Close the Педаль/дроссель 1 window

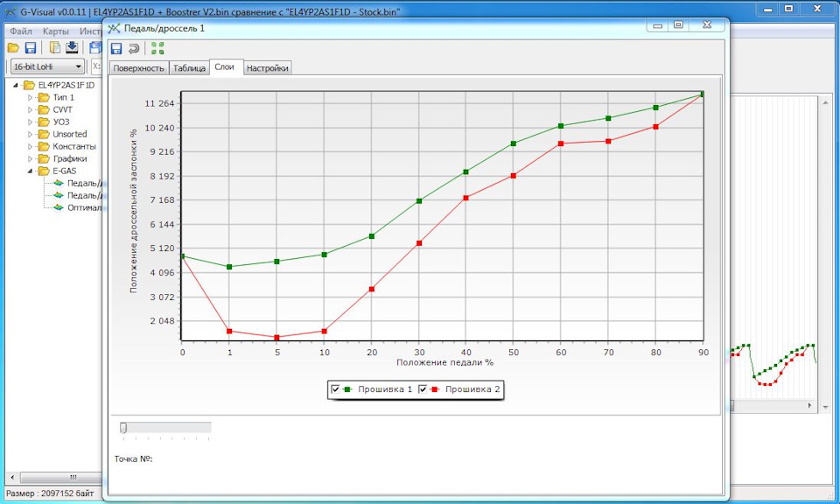point(707,24)
